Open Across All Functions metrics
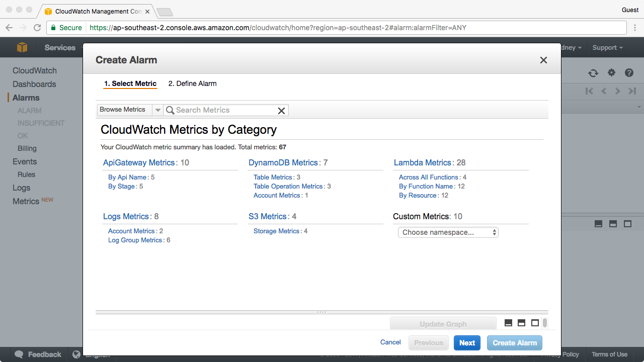 click(429, 177)
